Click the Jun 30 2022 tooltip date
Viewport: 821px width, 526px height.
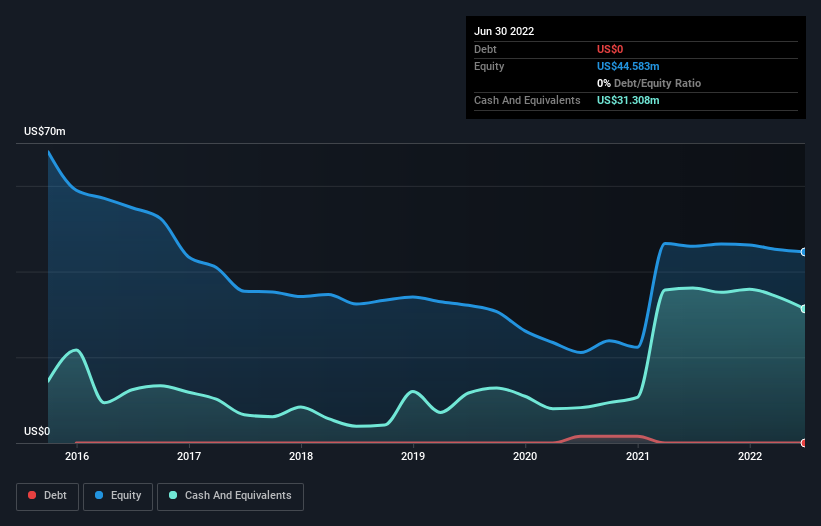click(x=504, y=31)
